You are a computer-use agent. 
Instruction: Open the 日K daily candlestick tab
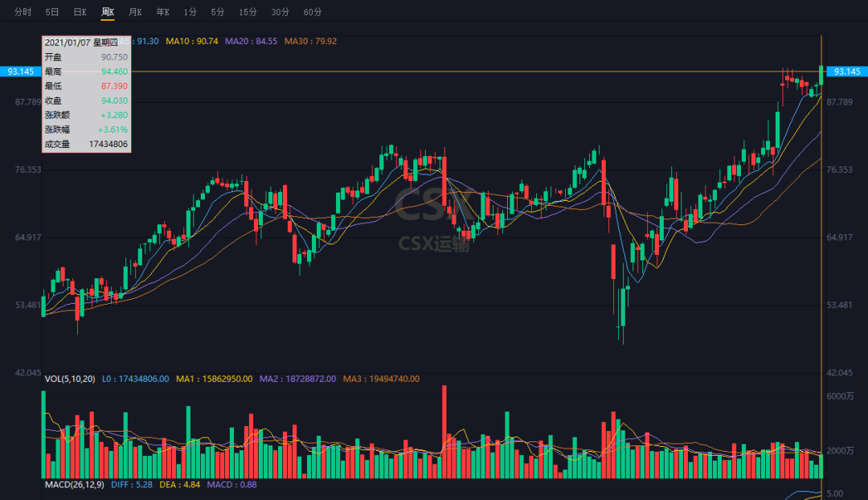tap(80, 12)
